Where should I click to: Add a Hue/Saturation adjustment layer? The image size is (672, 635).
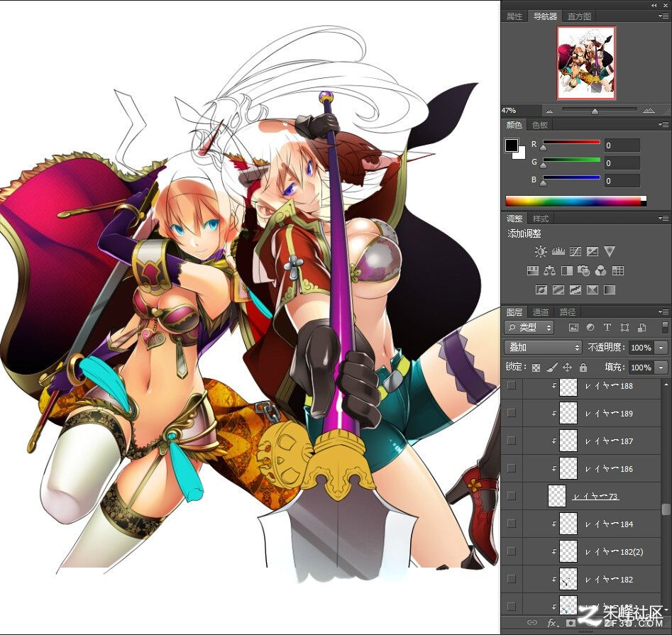[532, 271]
